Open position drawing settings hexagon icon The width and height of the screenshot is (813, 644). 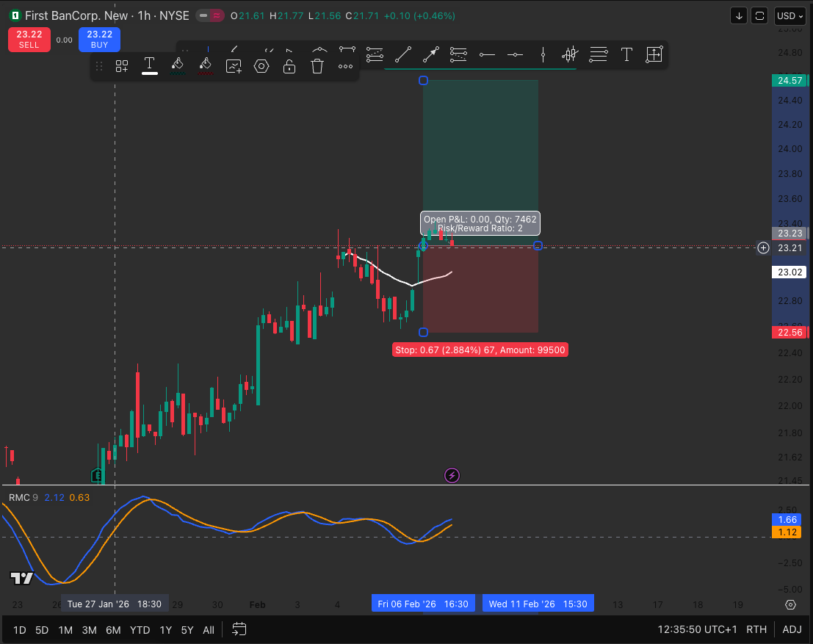tap(261, 66)
